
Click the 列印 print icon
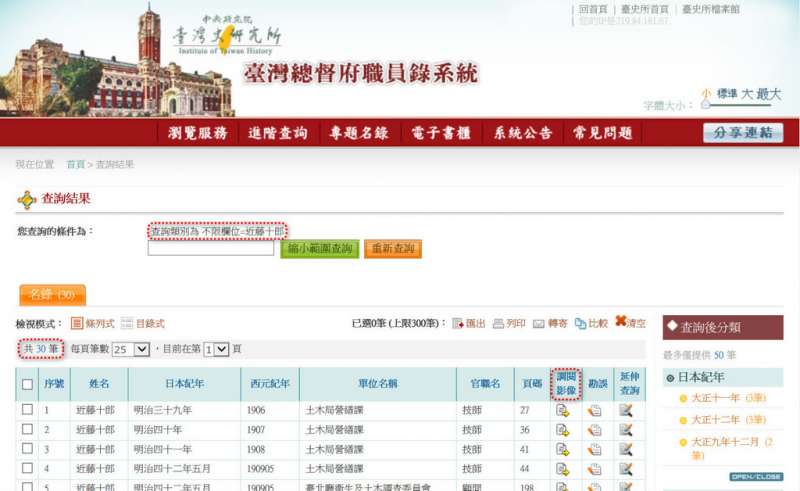[x=498, y=324]
